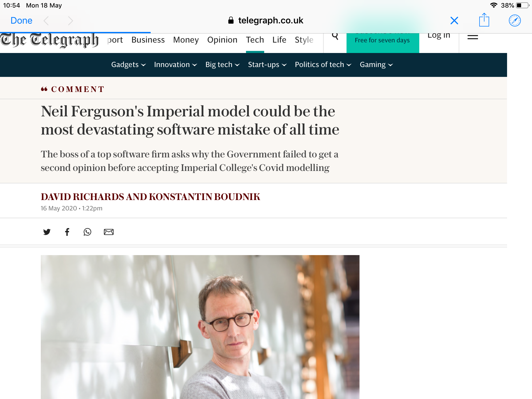Image resolution: width=532 pixels, height=399 pixels.
Task: Expand the Big tech dropdown
Action: tap(222, 64)
